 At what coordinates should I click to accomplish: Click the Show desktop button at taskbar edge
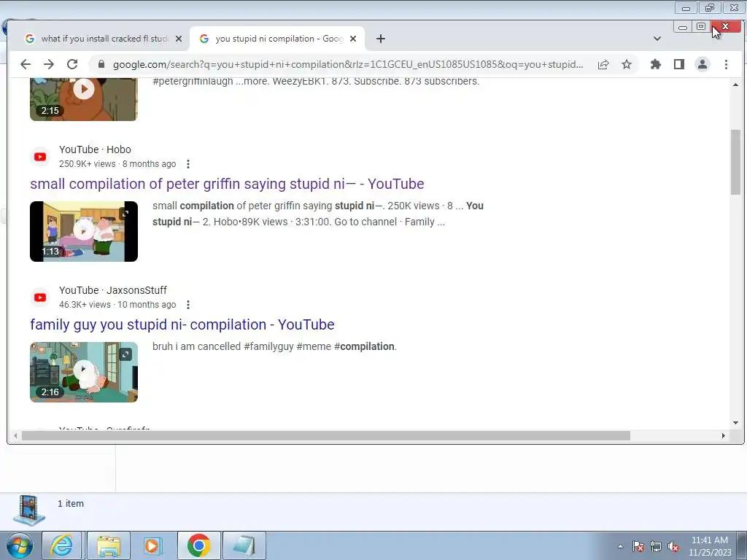742,545
